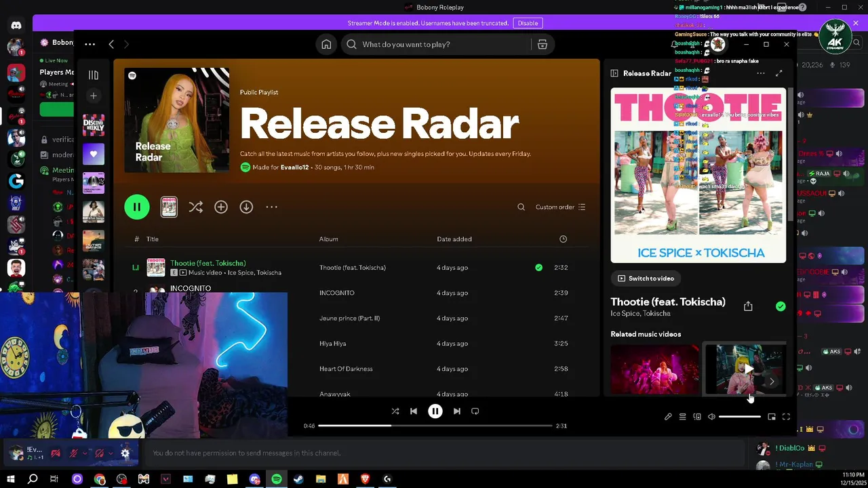Add Release Radar to your library
The image size is (868, 488).
(221, 207)
